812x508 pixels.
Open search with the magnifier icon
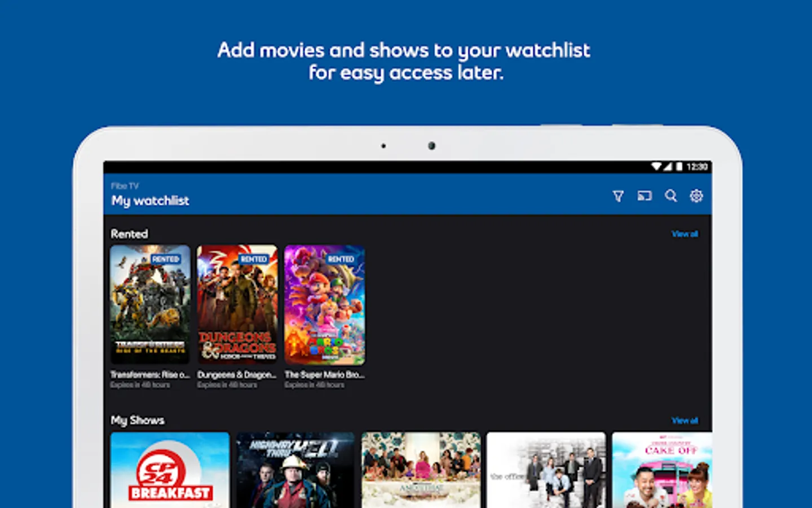point(670,196)
